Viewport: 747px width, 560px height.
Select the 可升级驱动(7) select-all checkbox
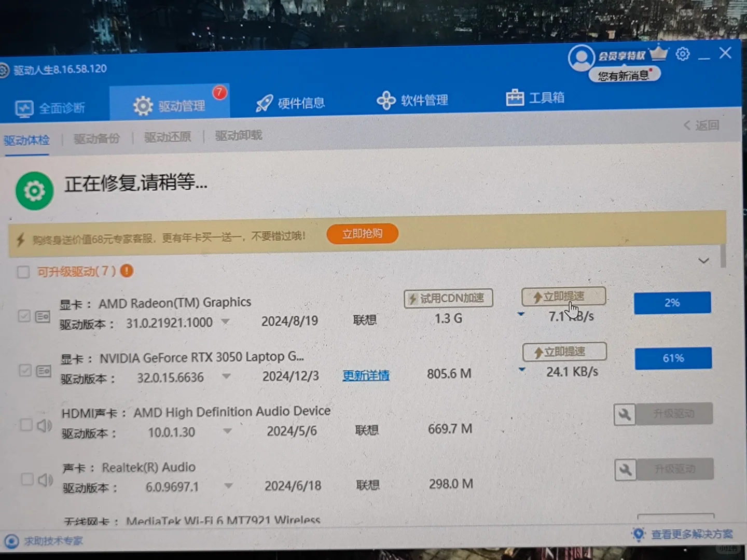pos(23,272)
